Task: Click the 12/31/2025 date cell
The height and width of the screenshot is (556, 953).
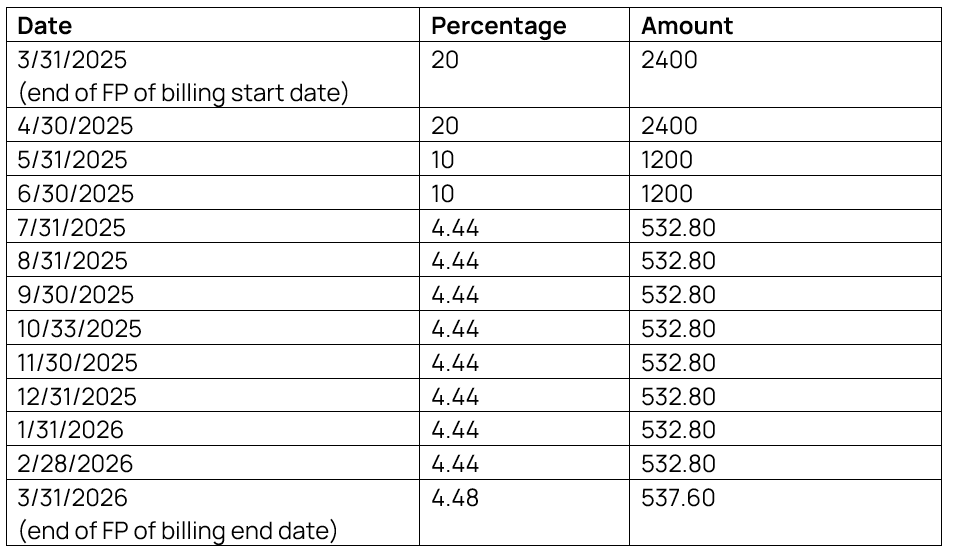Action: [78, 396]
